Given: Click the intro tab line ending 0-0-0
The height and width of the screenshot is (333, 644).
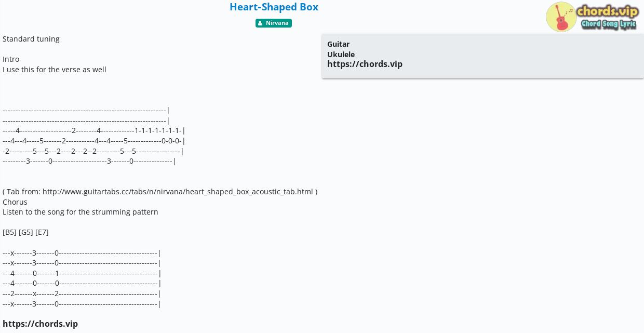Looking at the screenshot, I should click(x=94, y=141).
